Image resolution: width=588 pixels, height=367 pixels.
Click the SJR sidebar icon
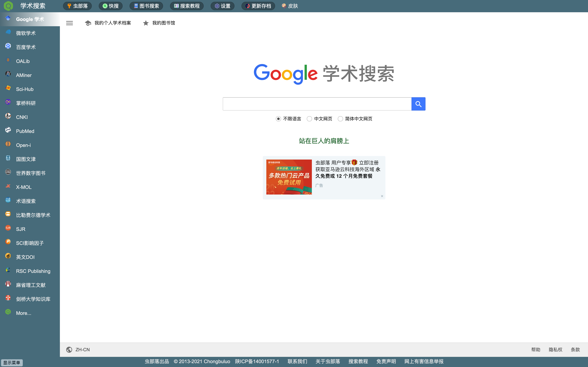(x=8, y=228)
